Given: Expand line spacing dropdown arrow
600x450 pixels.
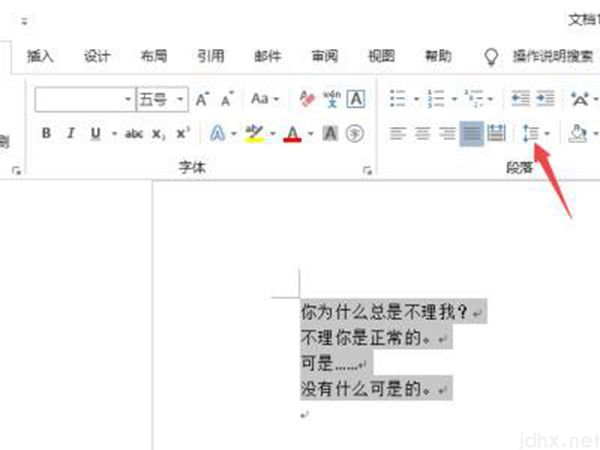Looking at the screenshot, I should (x=547, y=134).
